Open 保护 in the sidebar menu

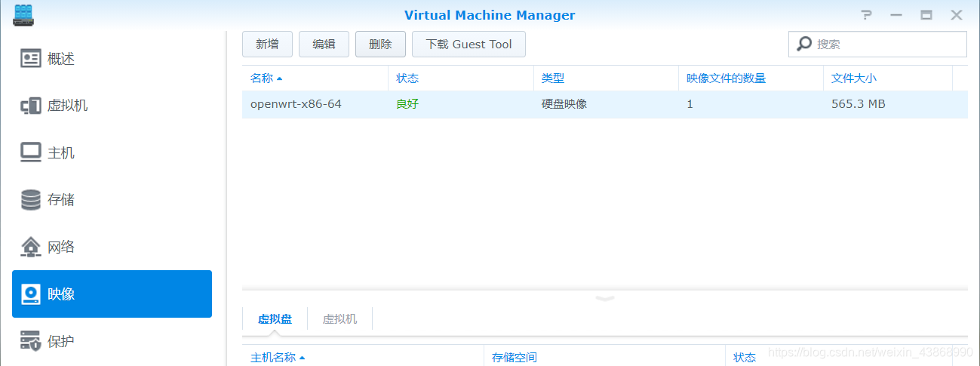point(112,341)
